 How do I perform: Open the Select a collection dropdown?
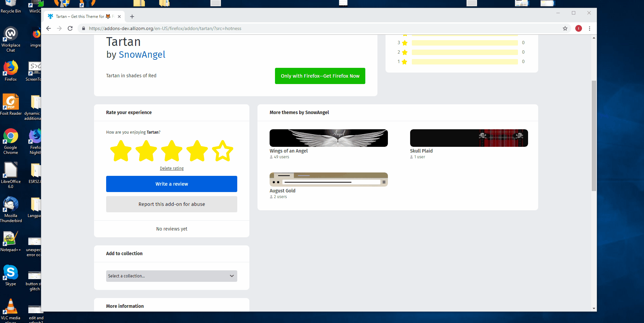point(172,276)
